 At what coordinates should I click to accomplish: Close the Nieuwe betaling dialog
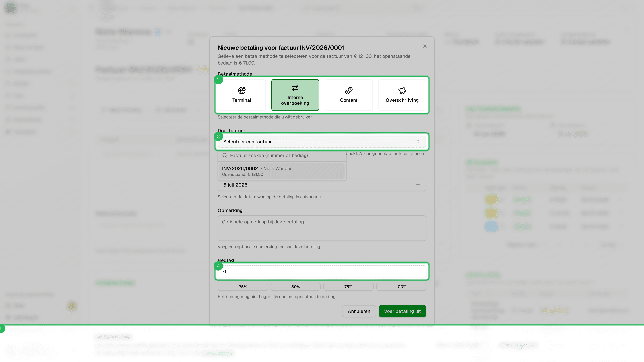(x=425, y=46)
